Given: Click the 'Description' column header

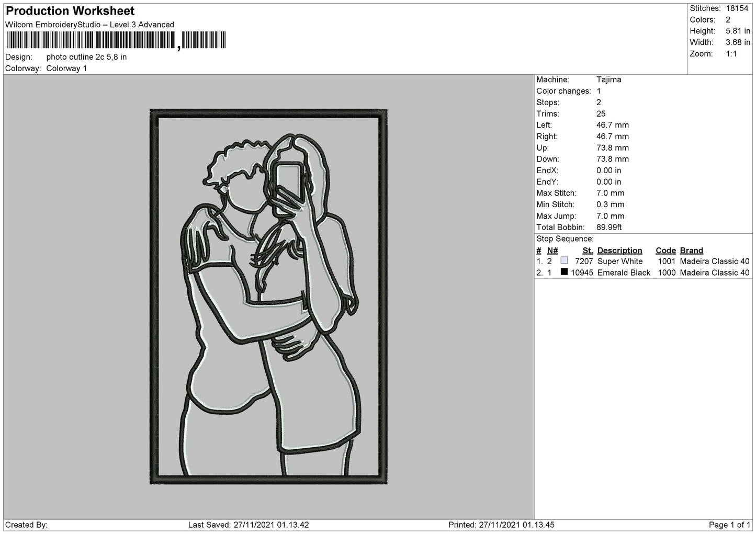Looking at the screenshot, I should [x=619, y=251].
